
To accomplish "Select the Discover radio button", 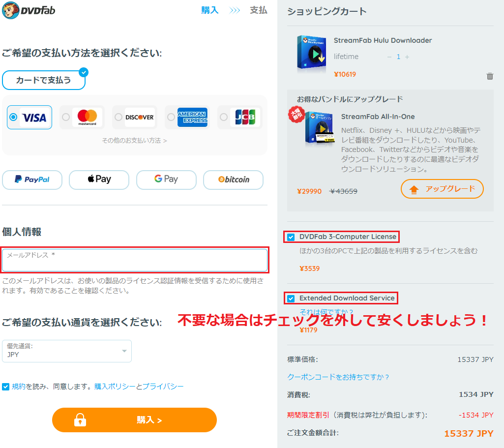I will pyautogui.click(x=119, y=118).
